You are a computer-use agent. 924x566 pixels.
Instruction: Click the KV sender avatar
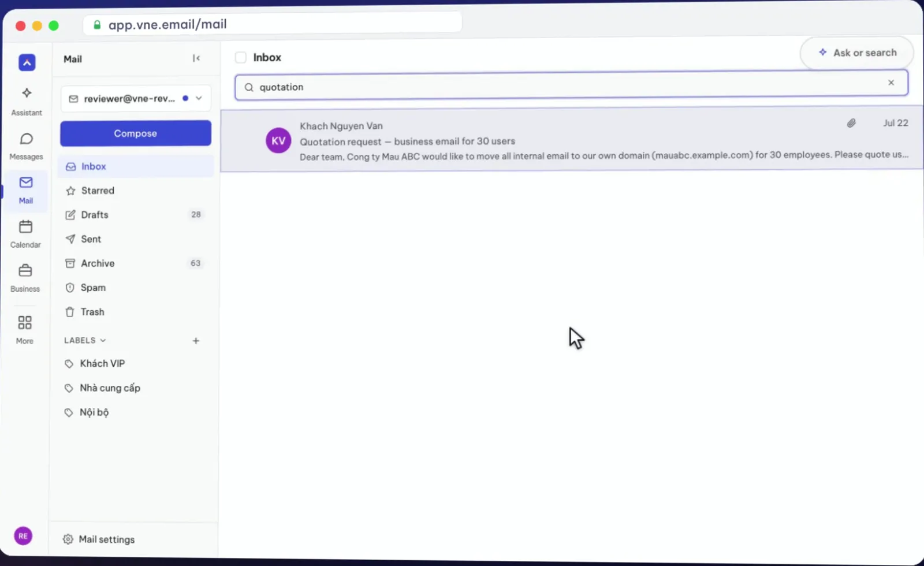(278, 140)
